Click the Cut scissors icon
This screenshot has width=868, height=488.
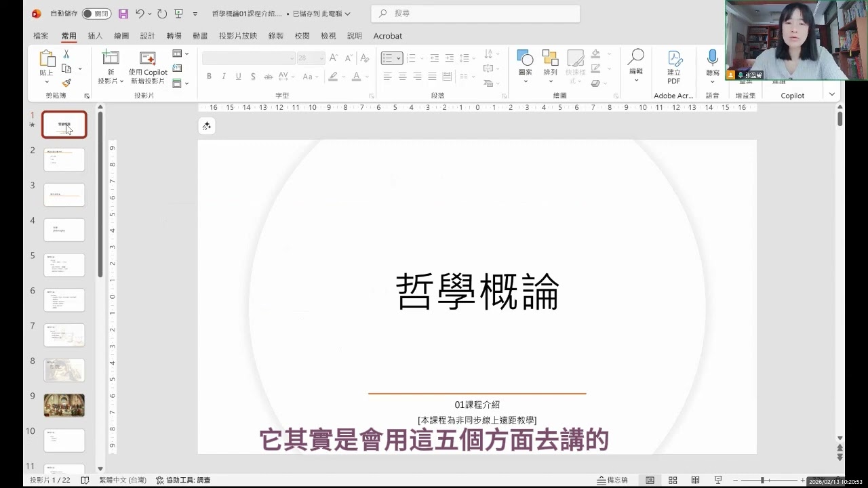coord(66,54)
